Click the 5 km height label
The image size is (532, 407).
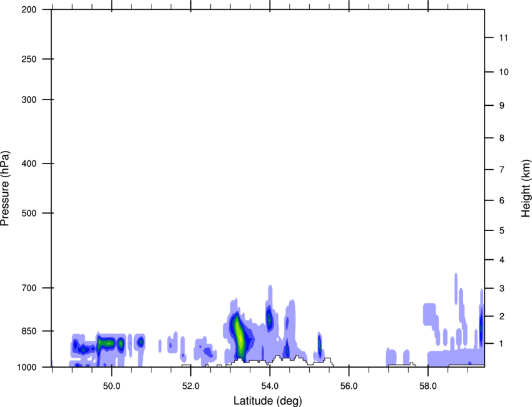click(x=502, y=231)
